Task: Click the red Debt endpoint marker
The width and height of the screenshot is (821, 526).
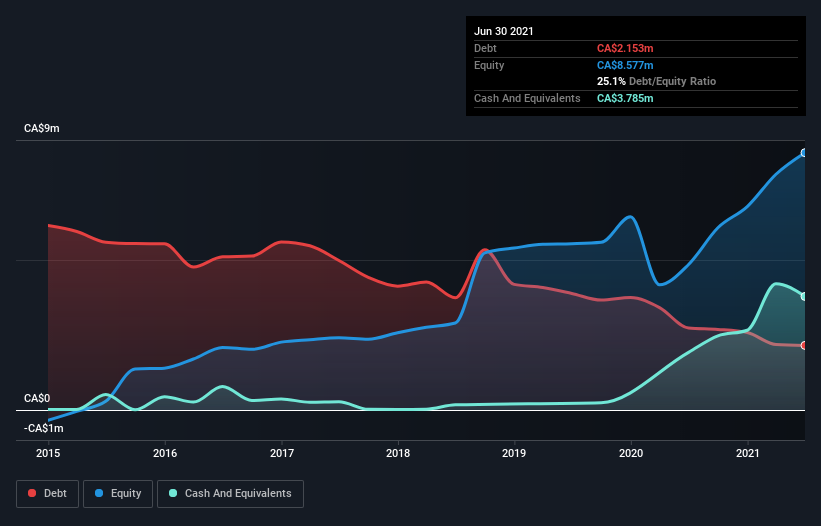Action: 804,345
